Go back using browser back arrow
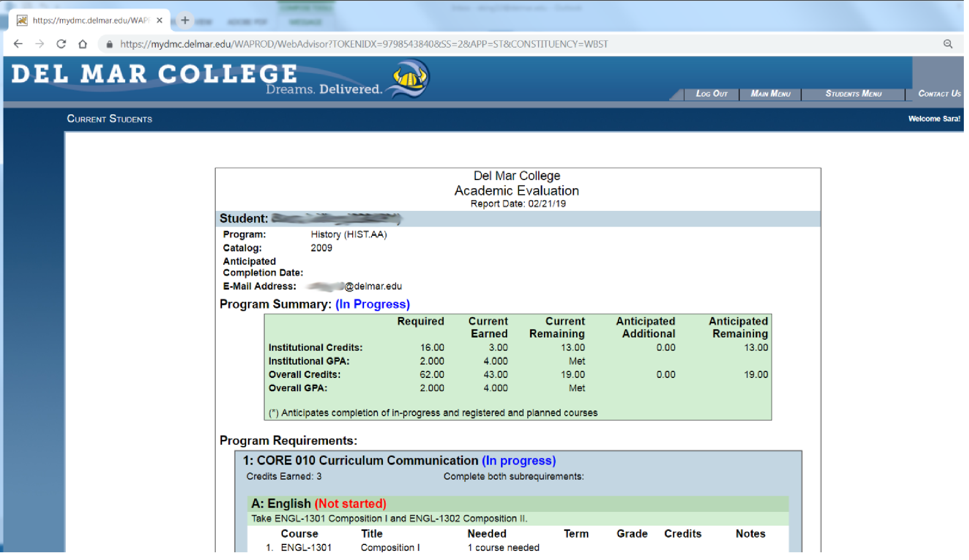969x560 pixels. coord(18,44)
